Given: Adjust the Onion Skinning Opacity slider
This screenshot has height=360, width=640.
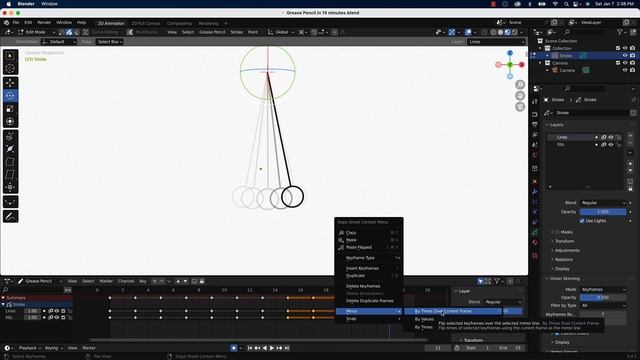Looking at the screenshot, I should click(x=603, y=298).
